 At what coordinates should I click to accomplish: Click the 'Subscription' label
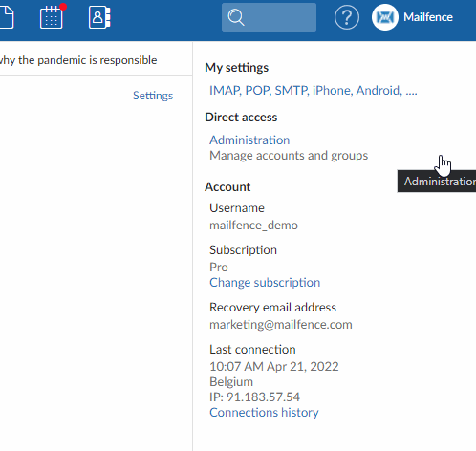click(243, 250)
